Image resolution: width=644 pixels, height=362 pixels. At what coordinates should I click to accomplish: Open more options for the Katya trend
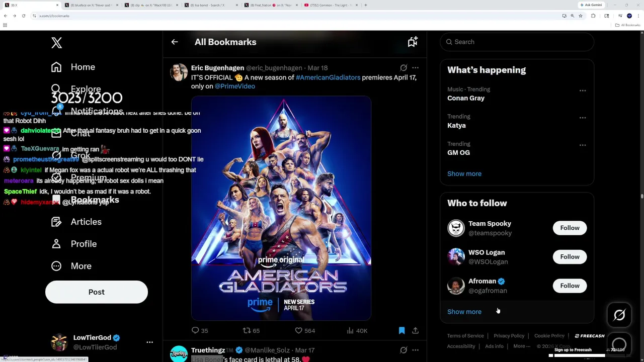[583, 118]
